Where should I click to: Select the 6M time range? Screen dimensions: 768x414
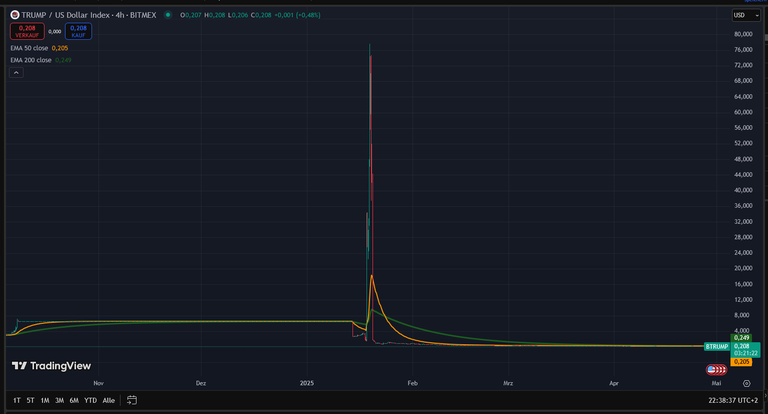(x=74, y=400)
